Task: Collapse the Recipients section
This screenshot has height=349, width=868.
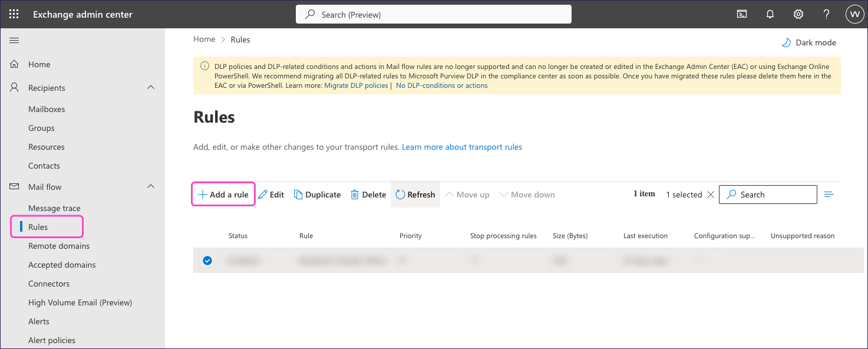Action: (151, 87)
